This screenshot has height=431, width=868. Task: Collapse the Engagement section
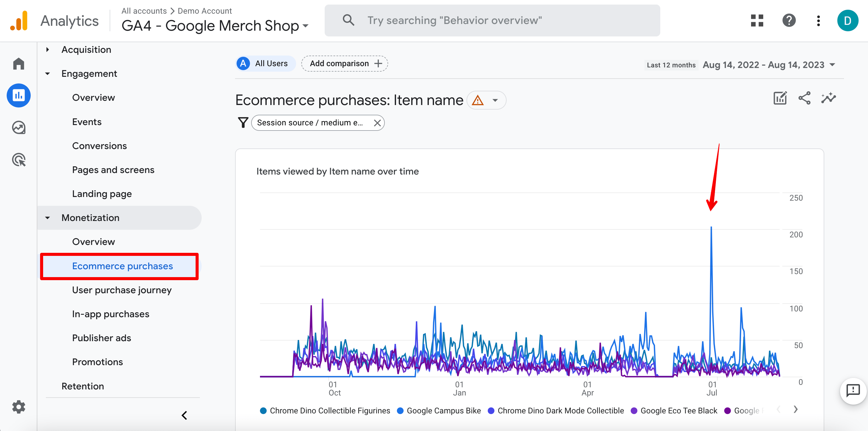pyautogui.click(x=47, y=74)
